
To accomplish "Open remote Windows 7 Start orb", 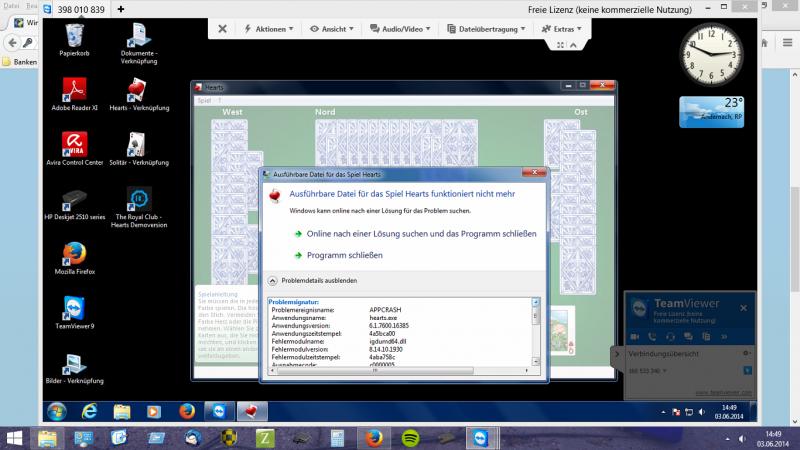I will pyautogui.click(x=57, y=412).
